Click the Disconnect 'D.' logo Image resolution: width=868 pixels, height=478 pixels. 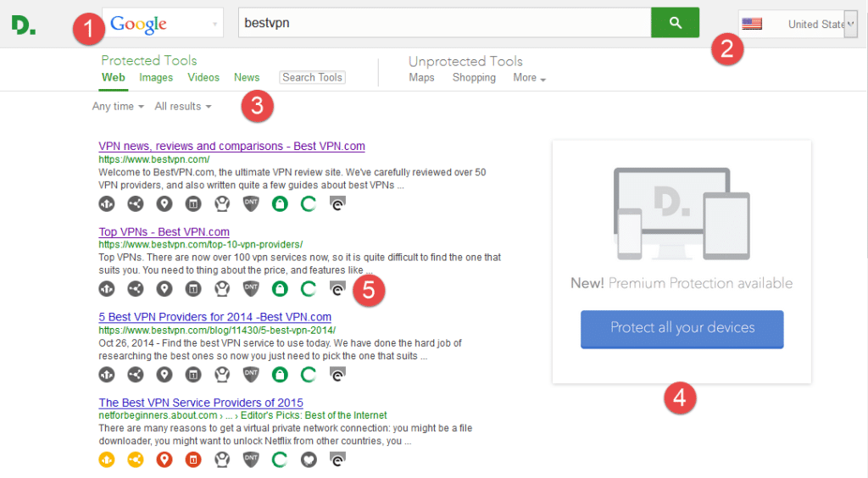[24, 25]
